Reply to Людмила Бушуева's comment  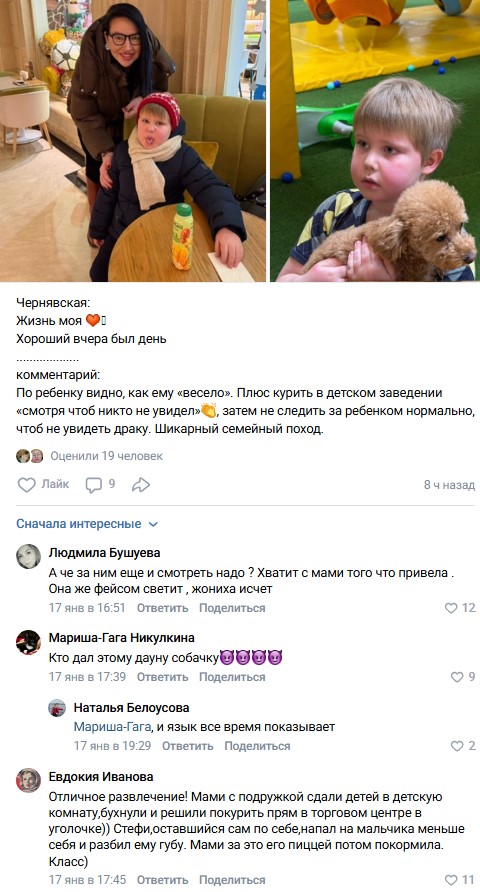pos(162,608)
